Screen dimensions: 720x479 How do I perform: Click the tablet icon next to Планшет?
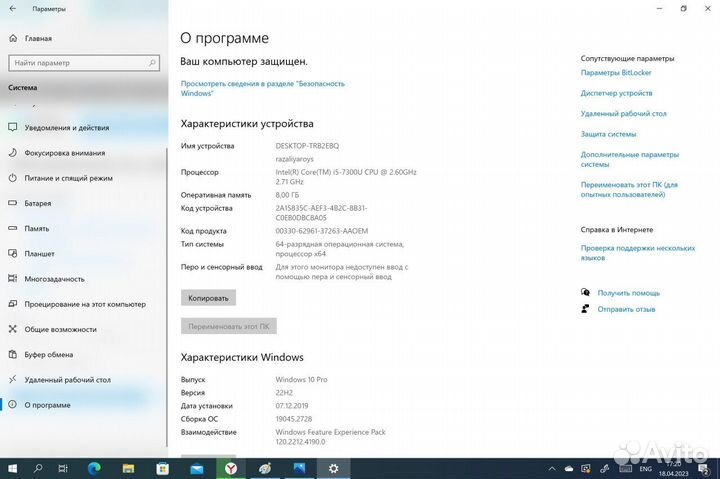click(x=13, y=253)
